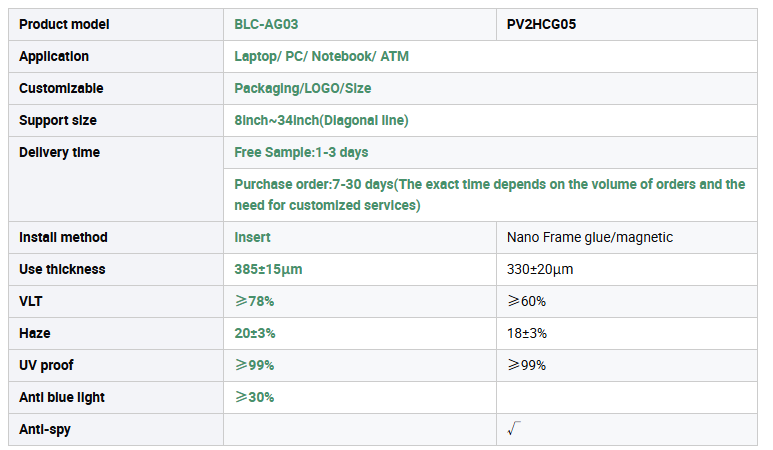Screen dimensions: 773x450
Task: Click the Delivery time row label
Action: (x=59, y=152)
